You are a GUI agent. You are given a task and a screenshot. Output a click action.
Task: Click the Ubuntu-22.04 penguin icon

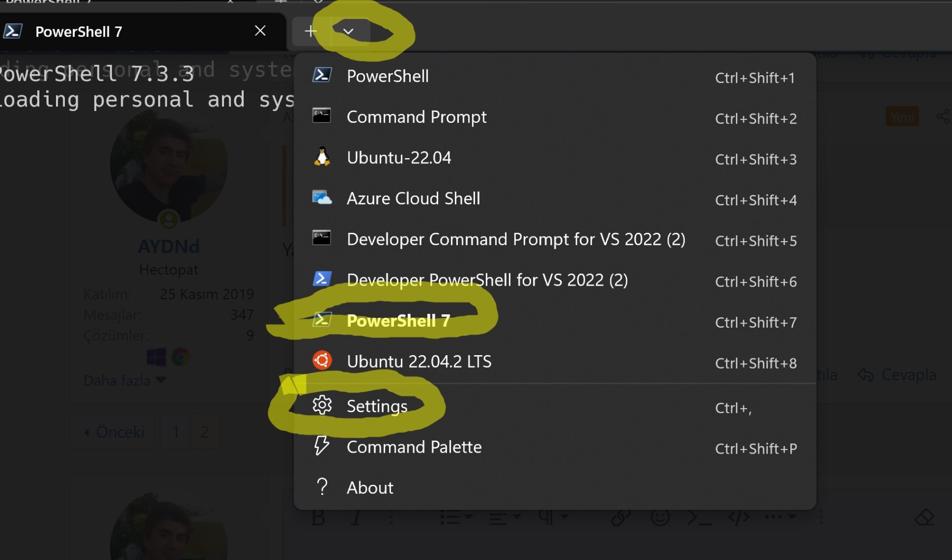pyautogui.click(x=322, y=157)
